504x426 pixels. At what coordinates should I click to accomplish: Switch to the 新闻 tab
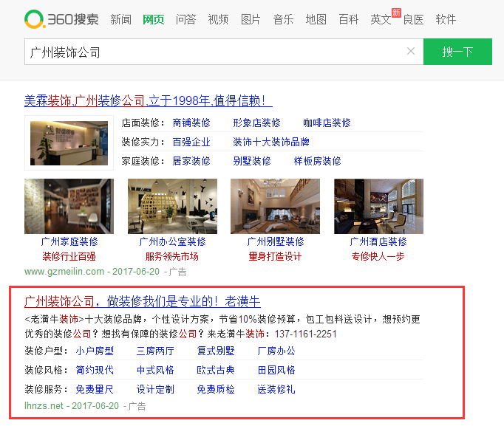click(x=121, y=19)
